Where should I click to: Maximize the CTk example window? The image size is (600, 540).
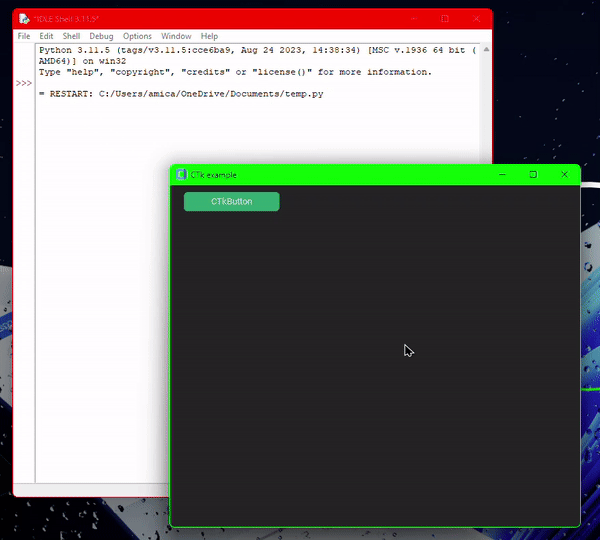point(533,175)
